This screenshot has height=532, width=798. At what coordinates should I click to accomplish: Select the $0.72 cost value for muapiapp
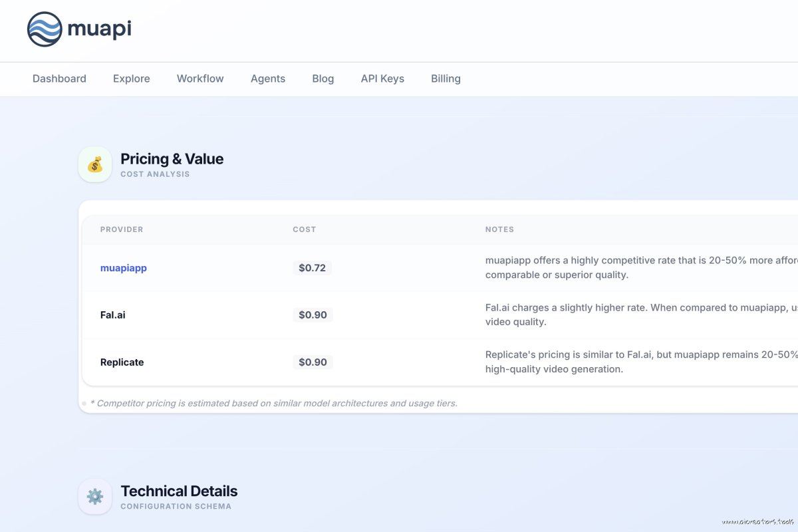pyautogui.click(x=312, y=268)
